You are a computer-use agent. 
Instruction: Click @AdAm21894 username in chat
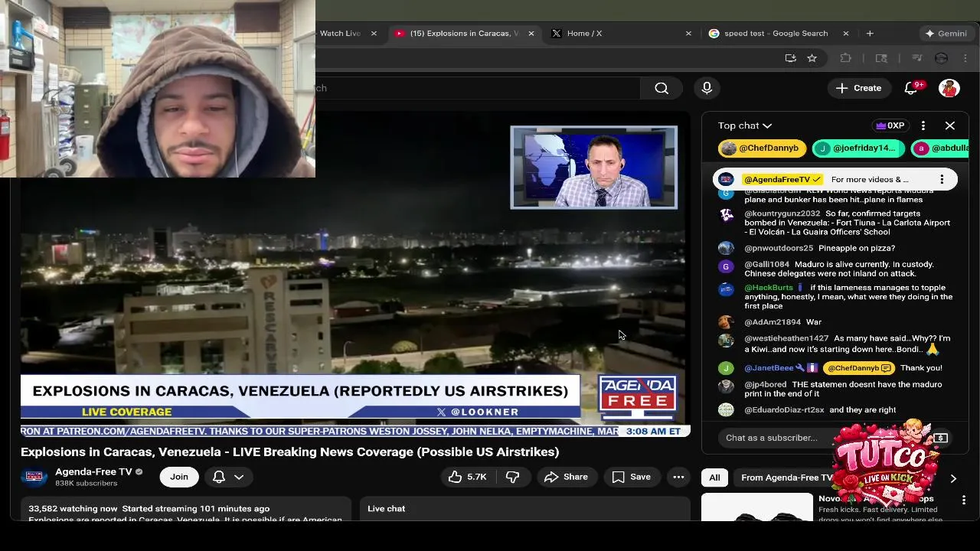click(772, 322)
